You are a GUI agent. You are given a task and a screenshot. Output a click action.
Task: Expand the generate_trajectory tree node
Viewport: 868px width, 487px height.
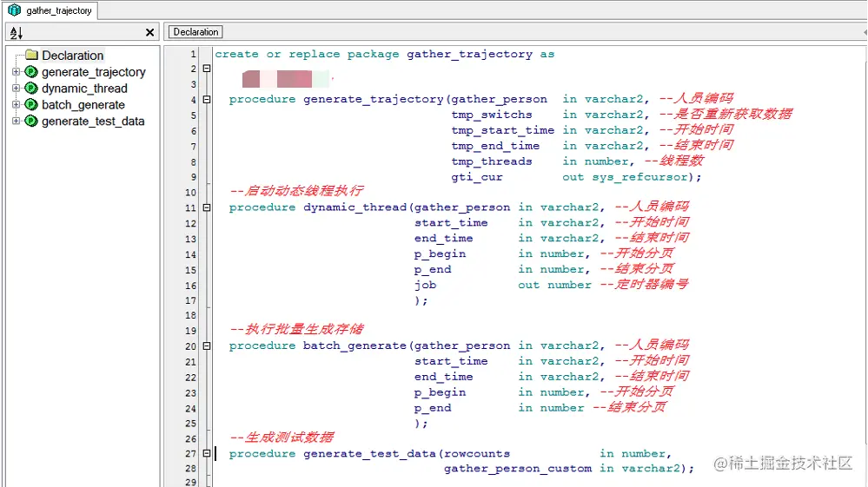[x=16, y=72]
